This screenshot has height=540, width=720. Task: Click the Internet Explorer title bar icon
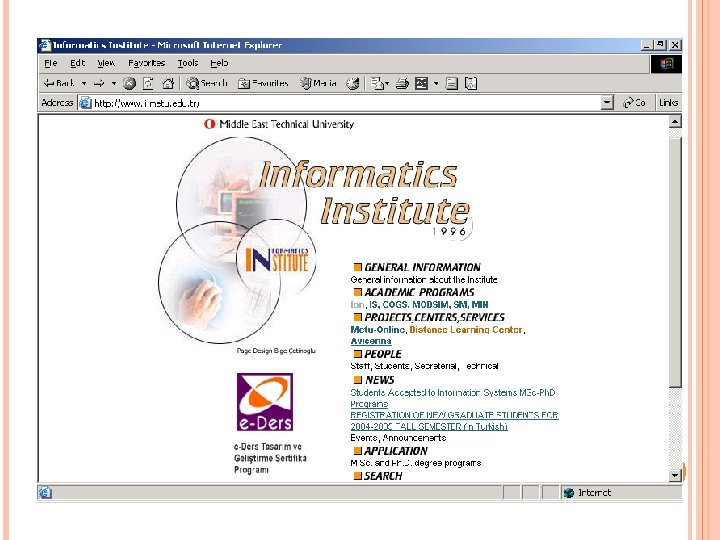45,45
